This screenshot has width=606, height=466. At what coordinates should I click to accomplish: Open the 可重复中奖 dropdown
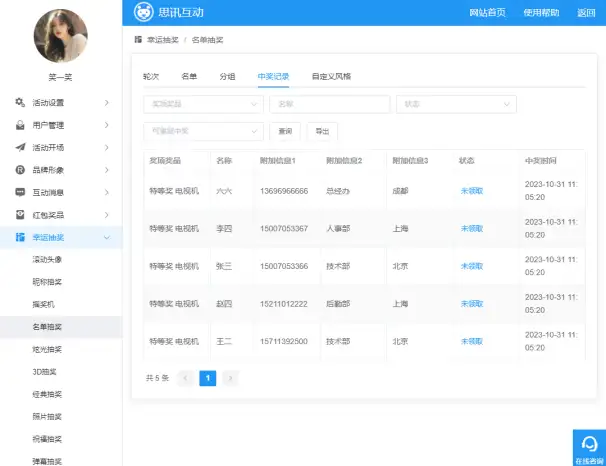coord(203,131)
